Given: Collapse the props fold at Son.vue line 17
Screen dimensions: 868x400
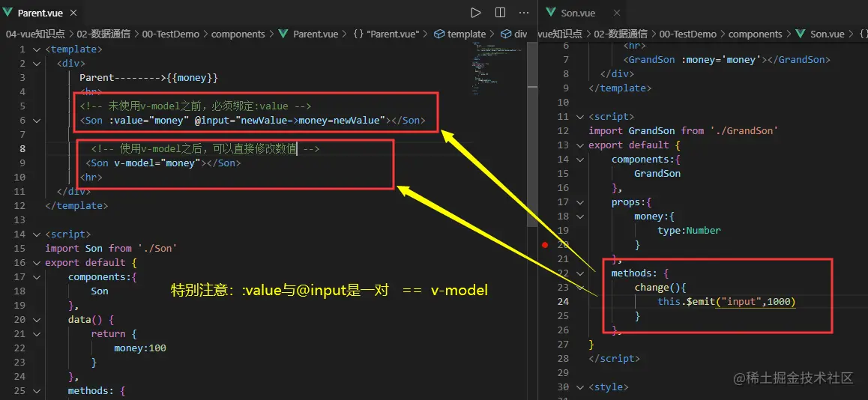Looking at the screenshot, I should coord(579,202).
